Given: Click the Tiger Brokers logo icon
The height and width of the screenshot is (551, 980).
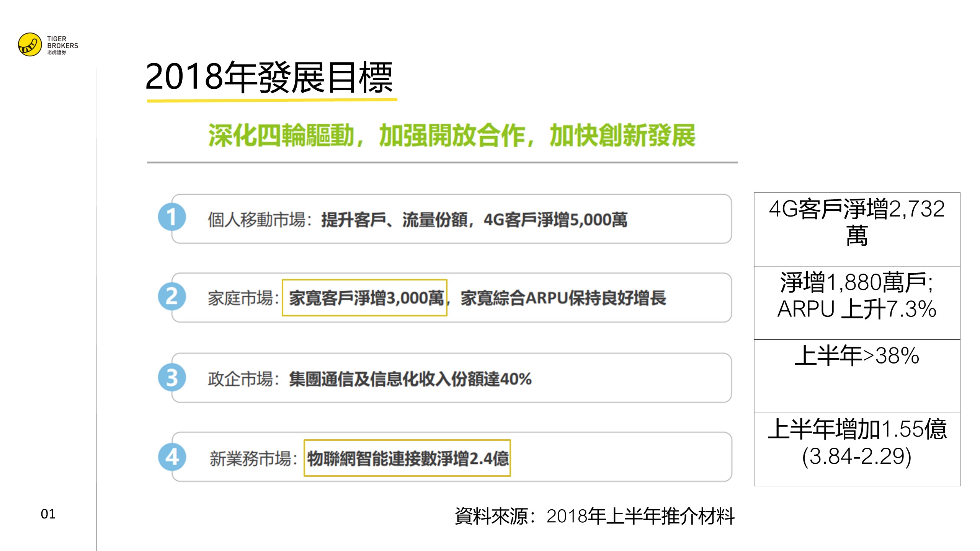Looking at the screenshot, I should click(30, 45).
